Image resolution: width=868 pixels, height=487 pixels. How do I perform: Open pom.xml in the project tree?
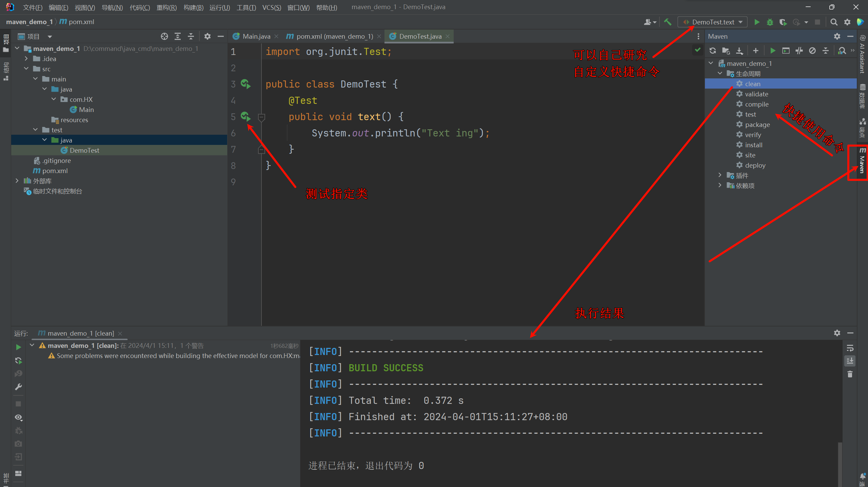pos(55,171)
